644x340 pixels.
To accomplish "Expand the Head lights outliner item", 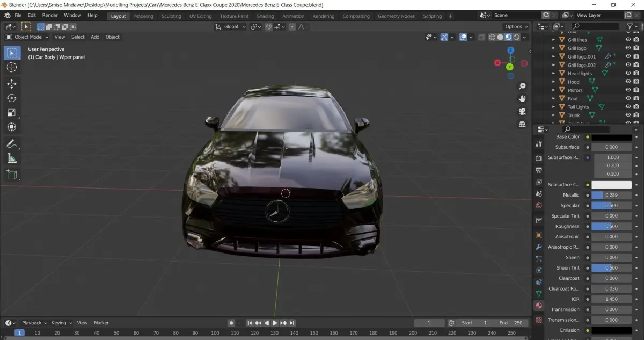I will point(554,74).
